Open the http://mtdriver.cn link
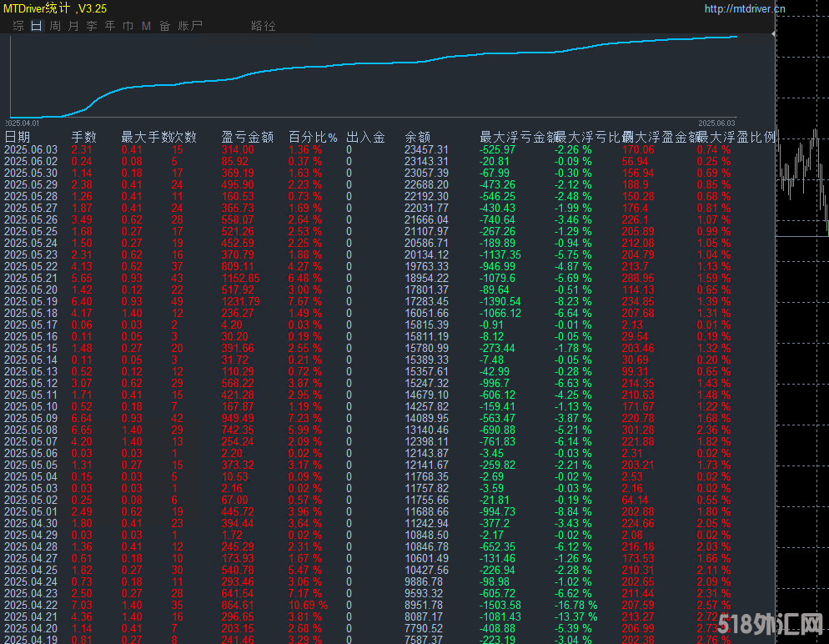The image size is (829, 644). point(745,9)
